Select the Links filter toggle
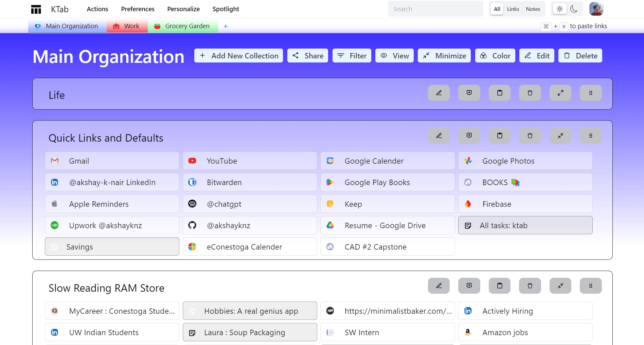644x345 pixels. tap(513, 9)
